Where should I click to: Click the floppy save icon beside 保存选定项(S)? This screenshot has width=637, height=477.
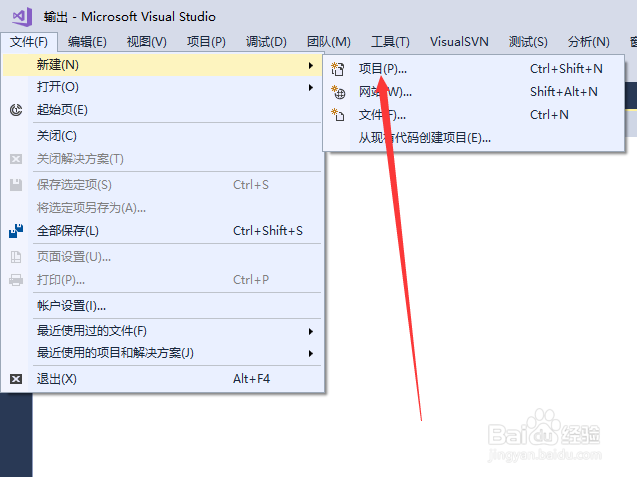[x=16, y=185]
